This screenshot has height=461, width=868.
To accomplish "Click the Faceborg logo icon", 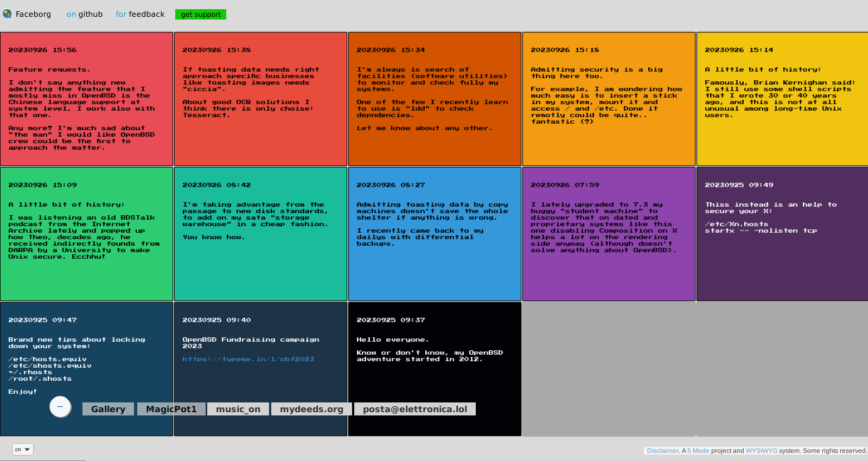I will pos(7,14).
